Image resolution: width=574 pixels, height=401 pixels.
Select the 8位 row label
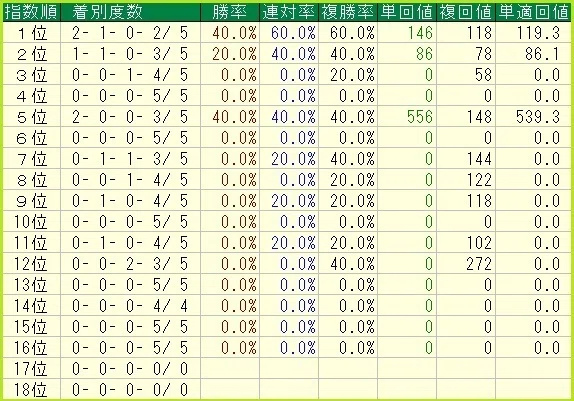click(32, 180)
